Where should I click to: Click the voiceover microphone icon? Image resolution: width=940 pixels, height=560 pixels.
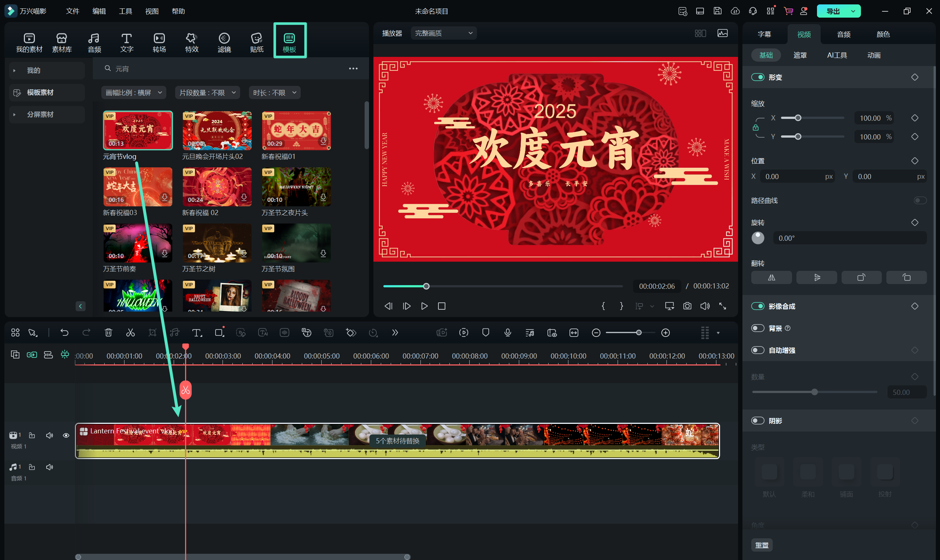(x=508, y=332)
